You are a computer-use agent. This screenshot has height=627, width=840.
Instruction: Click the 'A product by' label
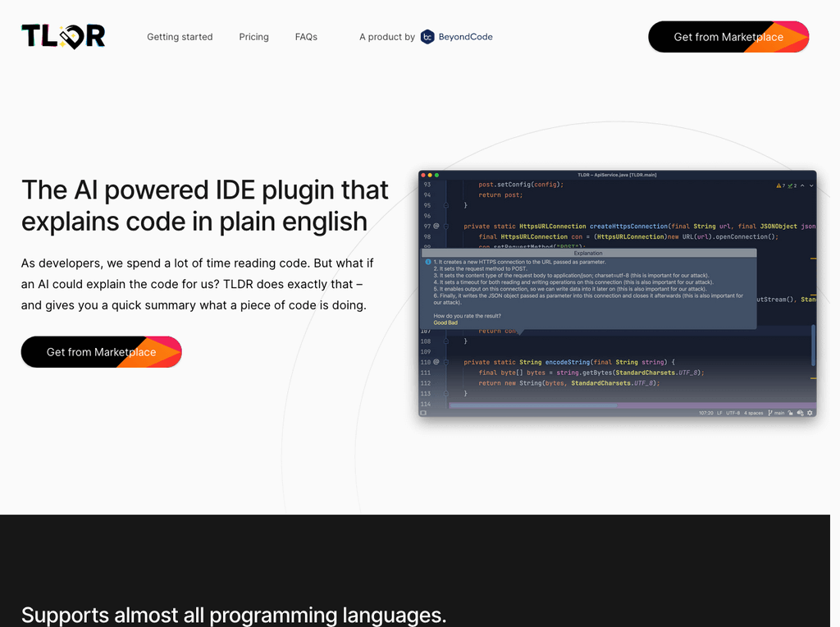387,37
